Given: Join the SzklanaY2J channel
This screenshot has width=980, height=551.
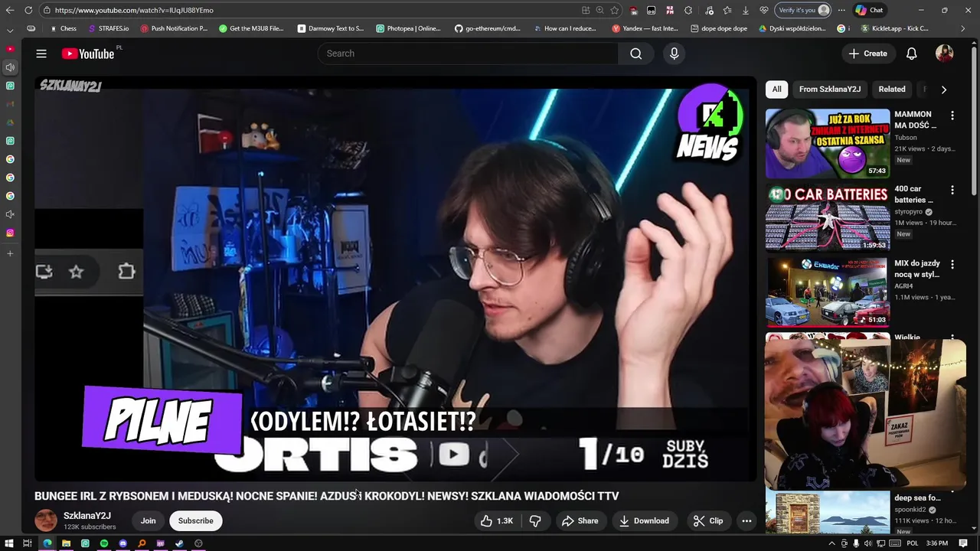Looking at the screenshot, I should (x=148, y=521).
